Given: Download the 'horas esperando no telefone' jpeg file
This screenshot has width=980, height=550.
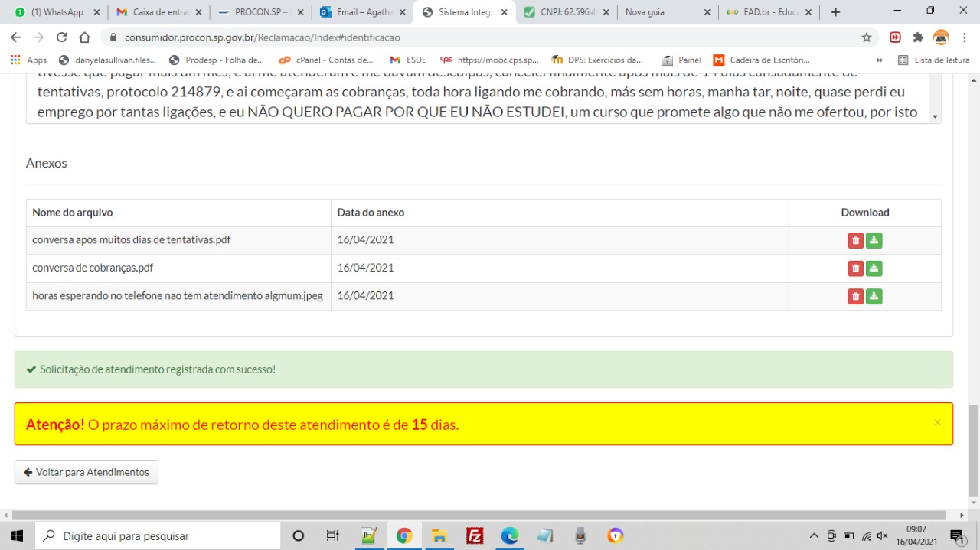Looking at the screenshot, I should pos(874,296).
